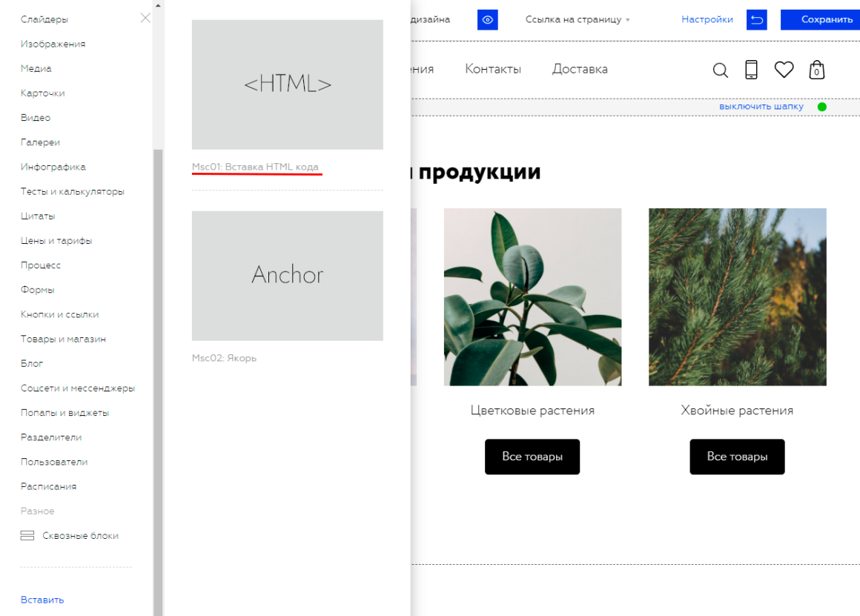Select the Разделители category
The width and height of the screenshot is (860, 616).
click(51, 437)
